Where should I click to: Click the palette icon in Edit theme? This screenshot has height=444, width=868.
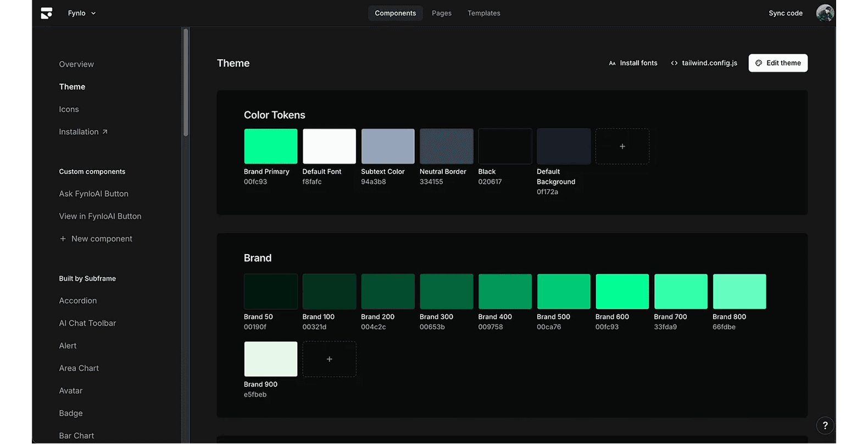(759, 63)
